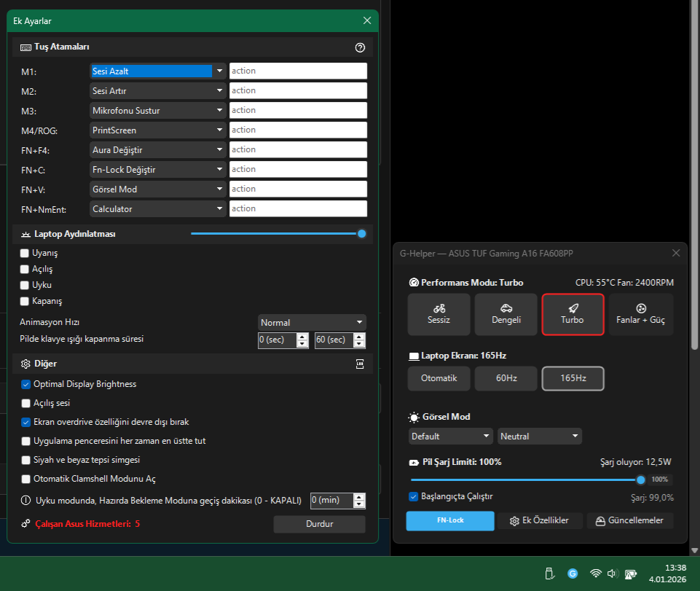Click the Laptop Ekranı display icon

pos(414,356)
